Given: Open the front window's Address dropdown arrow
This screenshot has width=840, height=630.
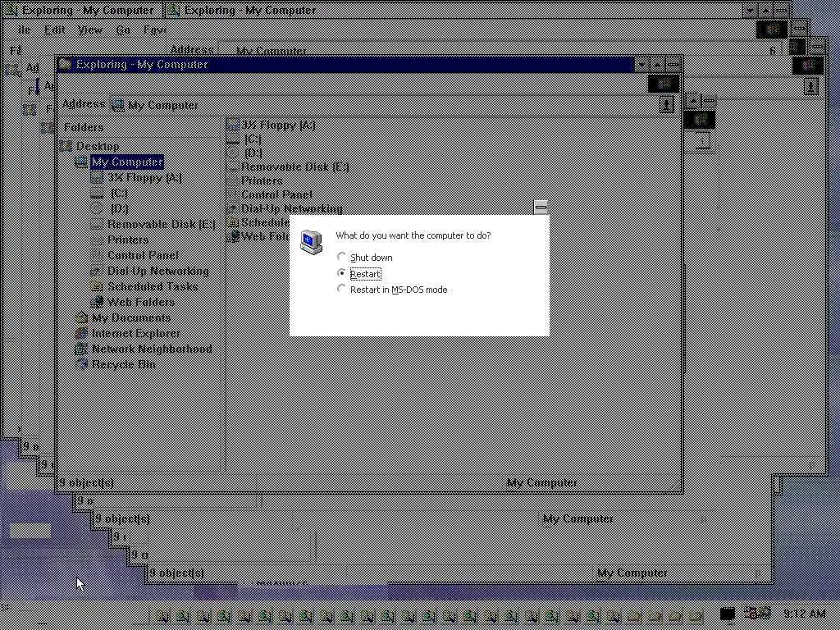Looking at the screenshot, I should (x=666, y=104).
